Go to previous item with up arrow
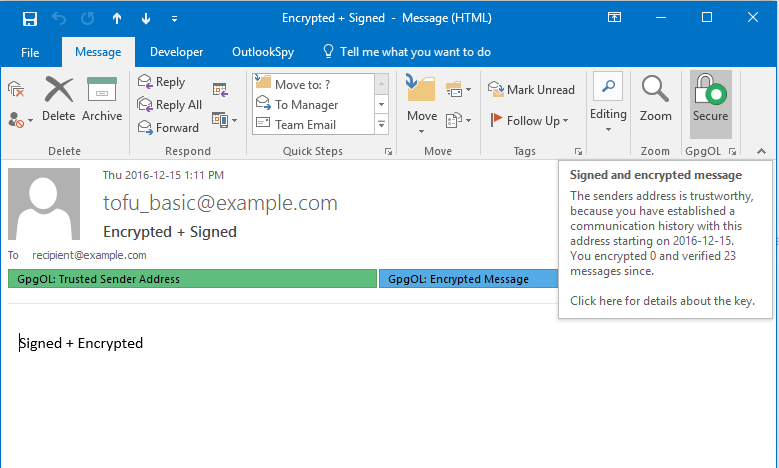Viewport: 779px width, 468px height. (x=117, y=18)
